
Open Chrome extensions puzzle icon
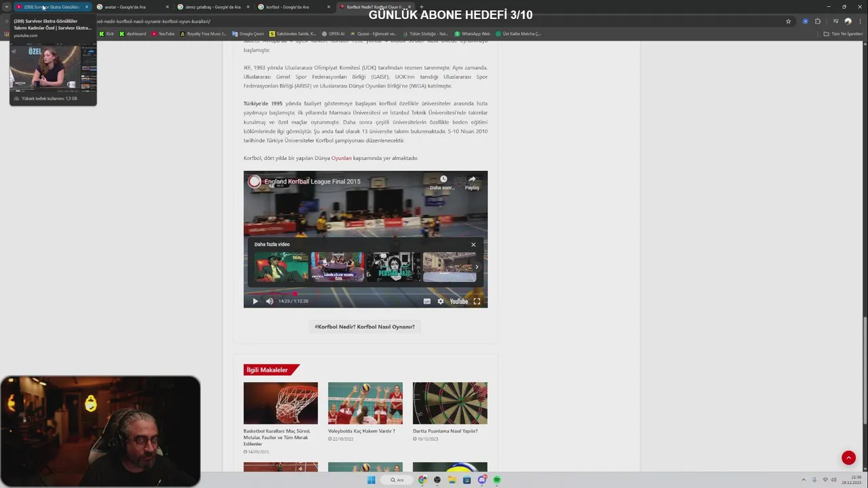click(817, 21)
